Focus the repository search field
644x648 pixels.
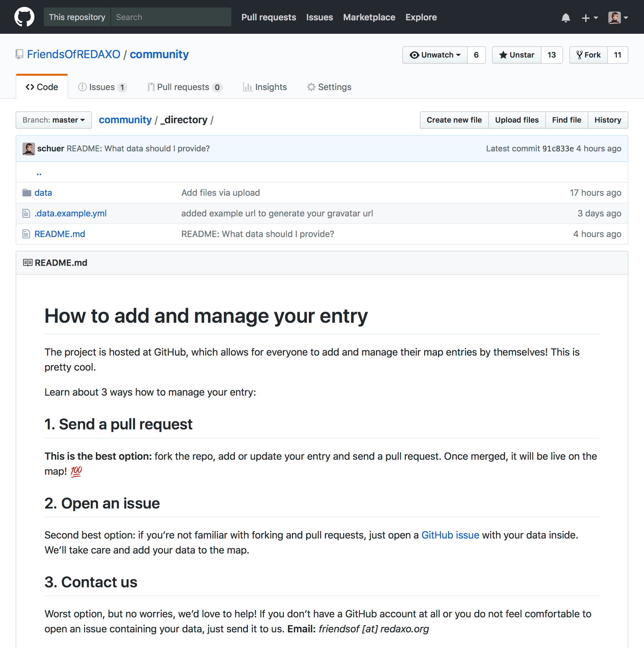pyautogui.click(x=171, y=17)
